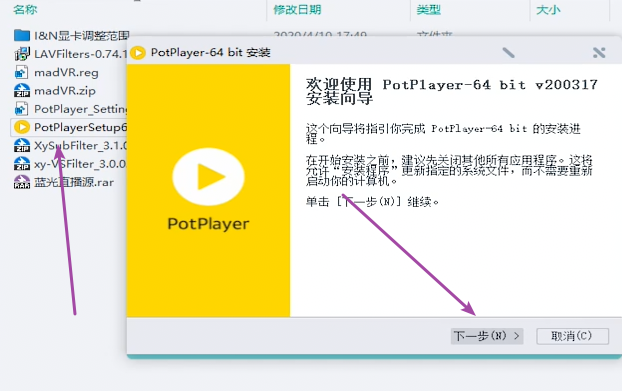Click the PotPlayer icon in installer title bar

coord(138,53)
